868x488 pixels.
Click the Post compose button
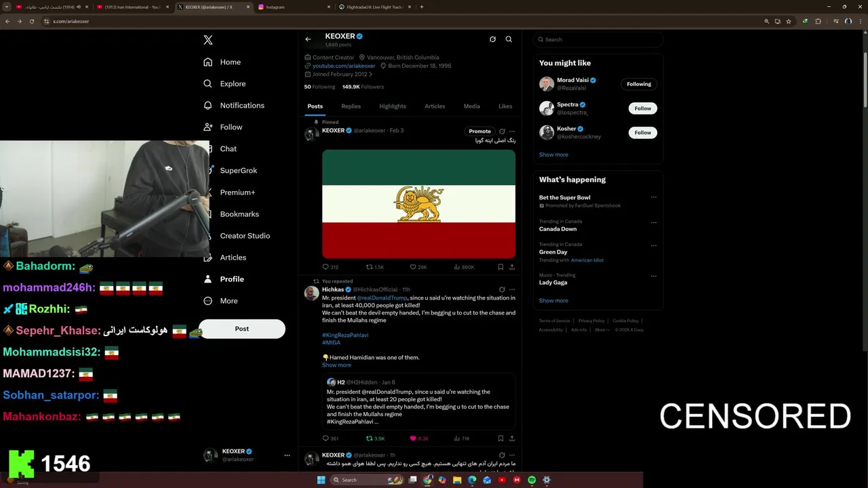pos(242,329)
